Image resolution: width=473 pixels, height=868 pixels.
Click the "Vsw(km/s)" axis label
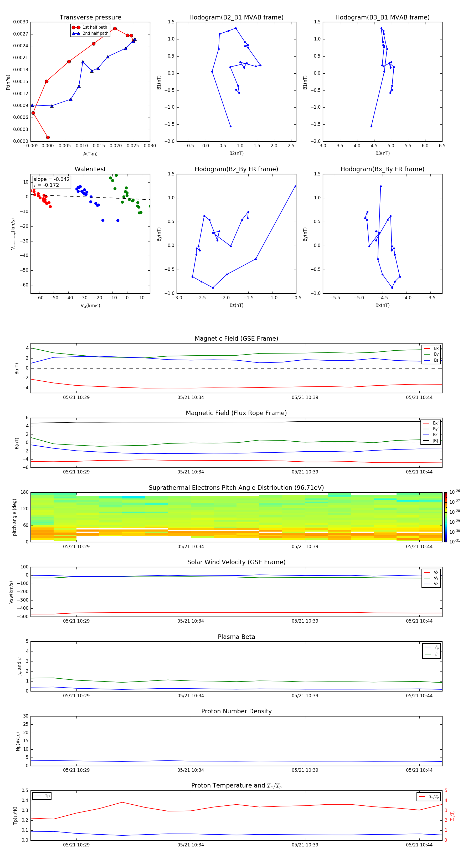(x=11, y=592)
